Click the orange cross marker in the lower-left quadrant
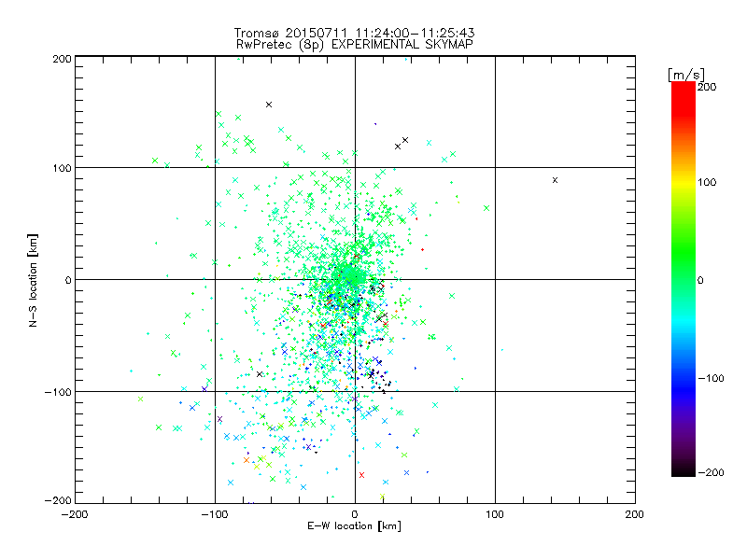This screenshot has height=560, width=747. [247, 460]
